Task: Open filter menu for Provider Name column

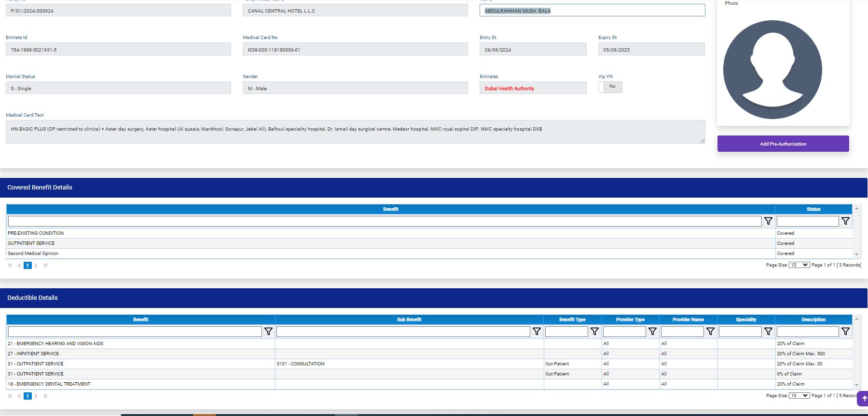Action: click(x=710, y=332)
